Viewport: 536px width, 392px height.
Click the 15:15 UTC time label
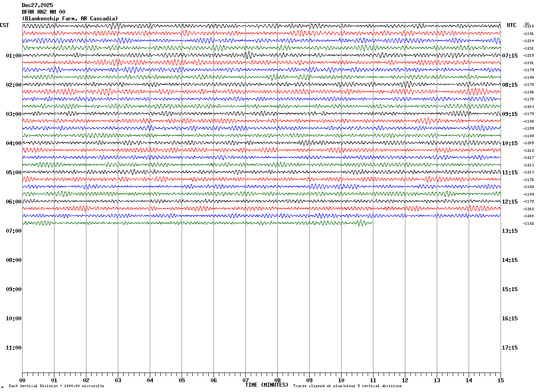(510, 289)
